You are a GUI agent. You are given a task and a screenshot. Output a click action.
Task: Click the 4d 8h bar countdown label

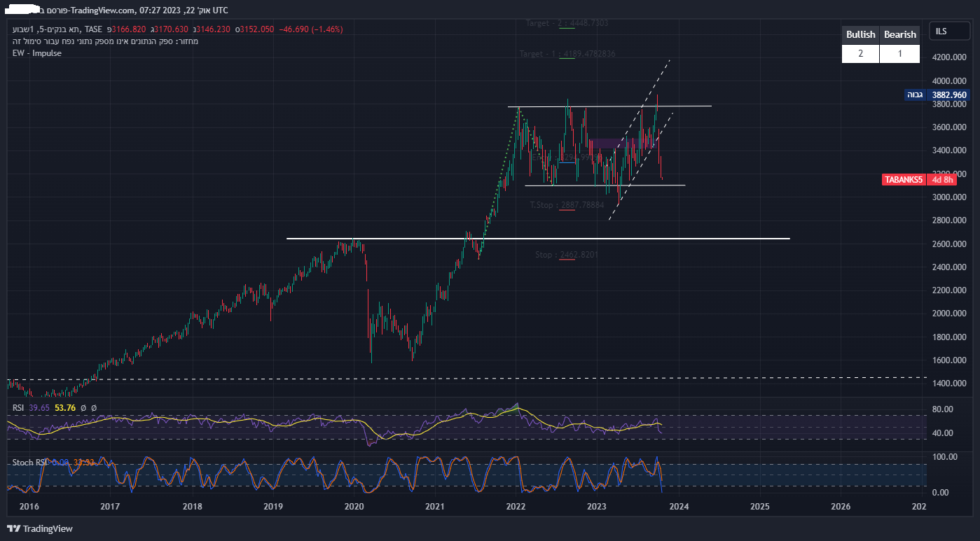941,180
